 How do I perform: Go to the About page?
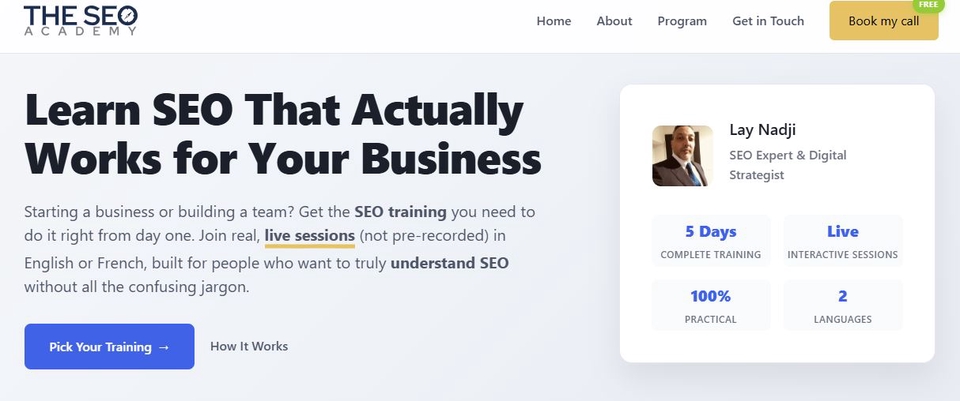pos(614,21)
